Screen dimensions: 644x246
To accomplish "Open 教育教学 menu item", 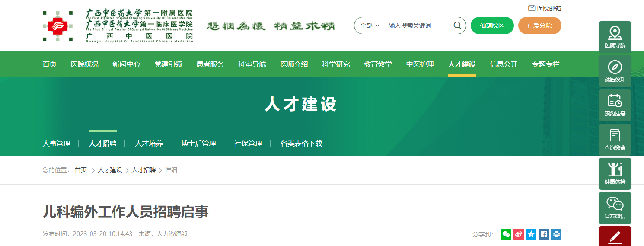I will click(378, 64).
